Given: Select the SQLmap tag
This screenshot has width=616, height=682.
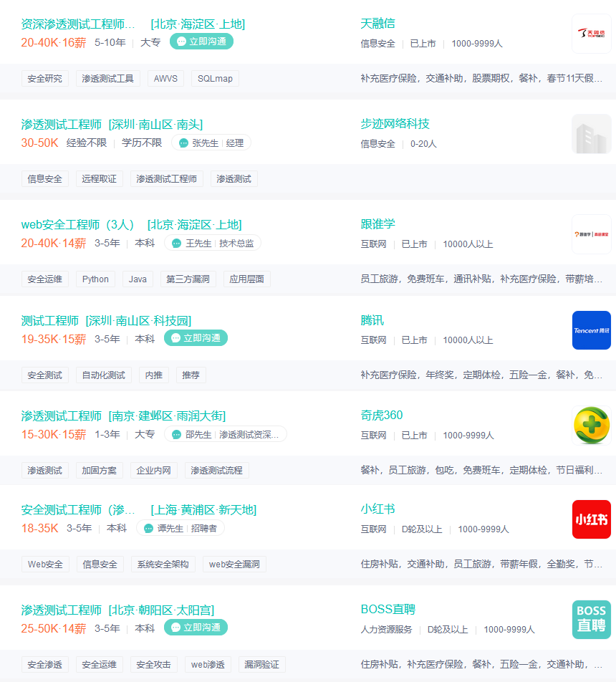Looking at the screenshot, I should (215, 79).
